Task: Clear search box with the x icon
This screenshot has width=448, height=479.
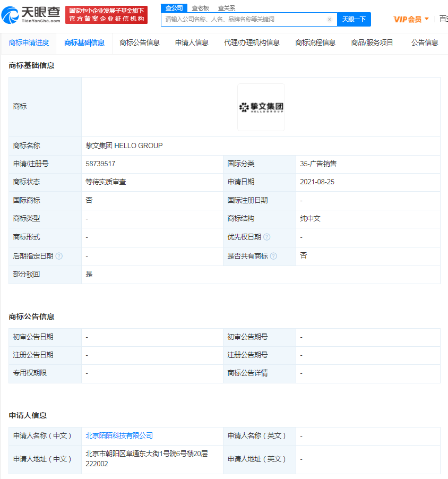Action: pos(330,19)
